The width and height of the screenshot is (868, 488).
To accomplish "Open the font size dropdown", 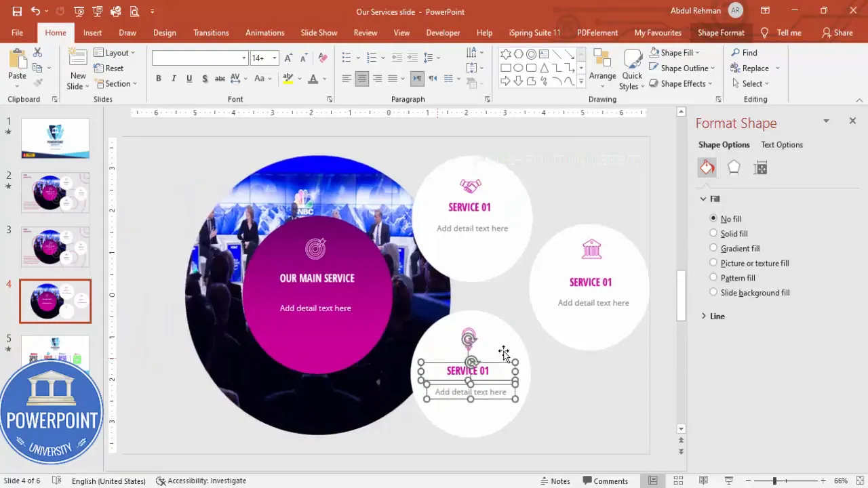I will [x=275, y=58].
